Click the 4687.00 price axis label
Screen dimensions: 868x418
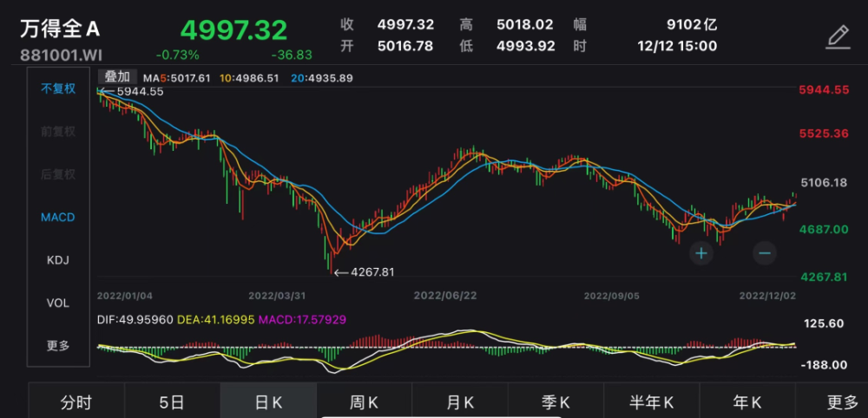[825, 229]
